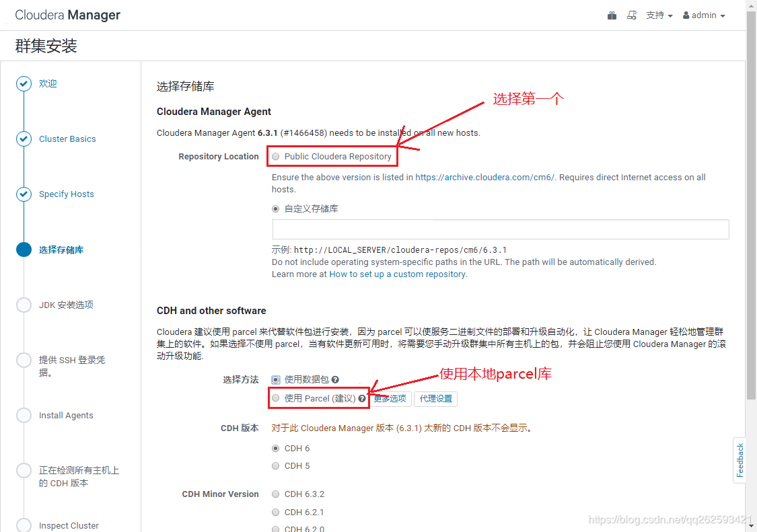
Task: Select CDH 6.3.2 minor version
Action: tap(276, 494)
